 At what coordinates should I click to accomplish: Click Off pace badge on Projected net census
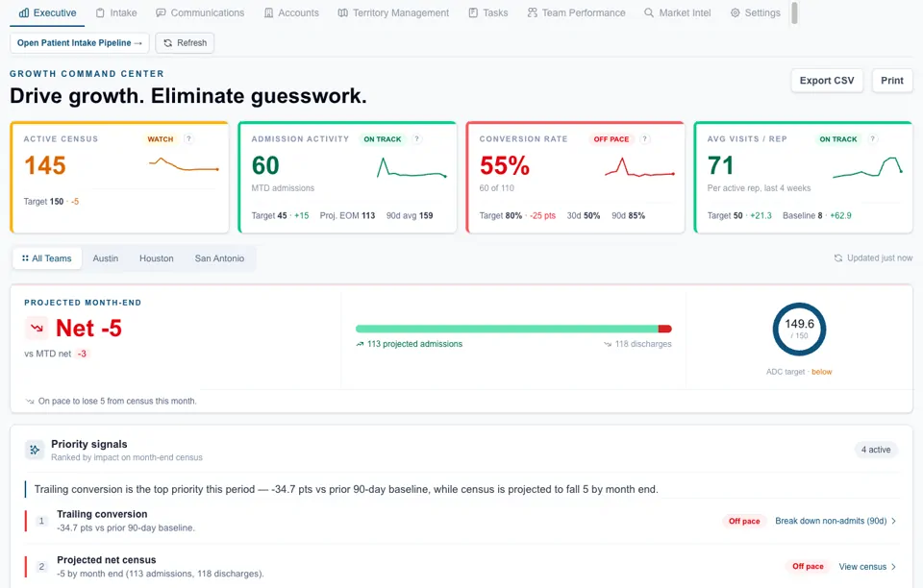808,567
